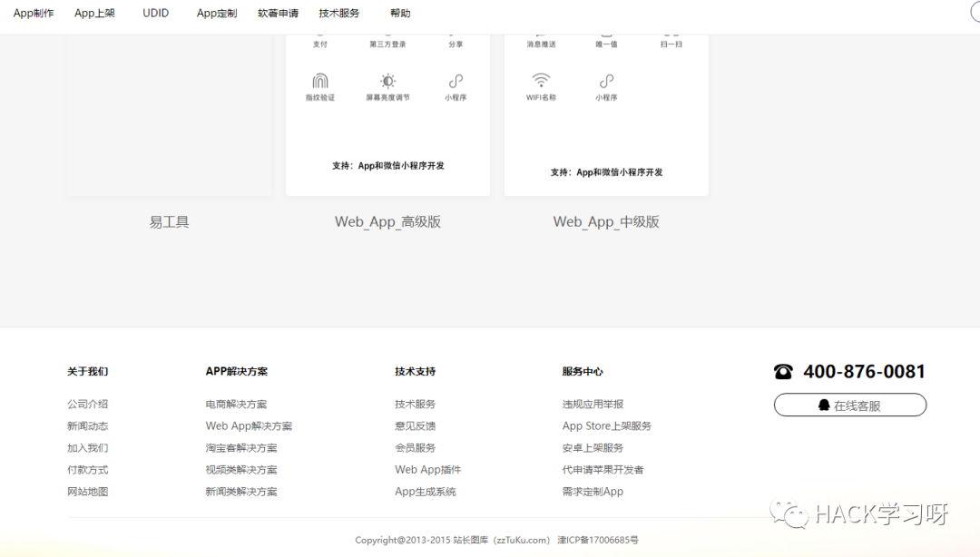The width and height of the screenshot is (980, 557).
Task: Open the App上架 menu item
Action: (94, 14)
